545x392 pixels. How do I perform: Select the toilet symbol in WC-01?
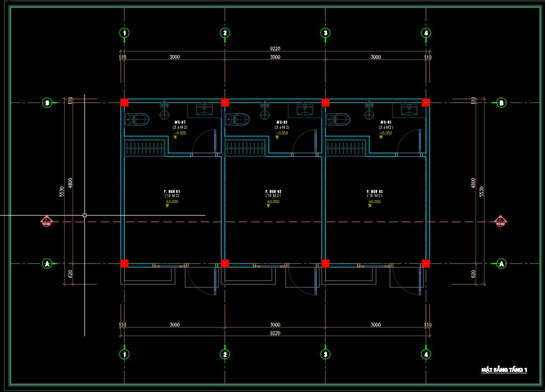point(137,119)
